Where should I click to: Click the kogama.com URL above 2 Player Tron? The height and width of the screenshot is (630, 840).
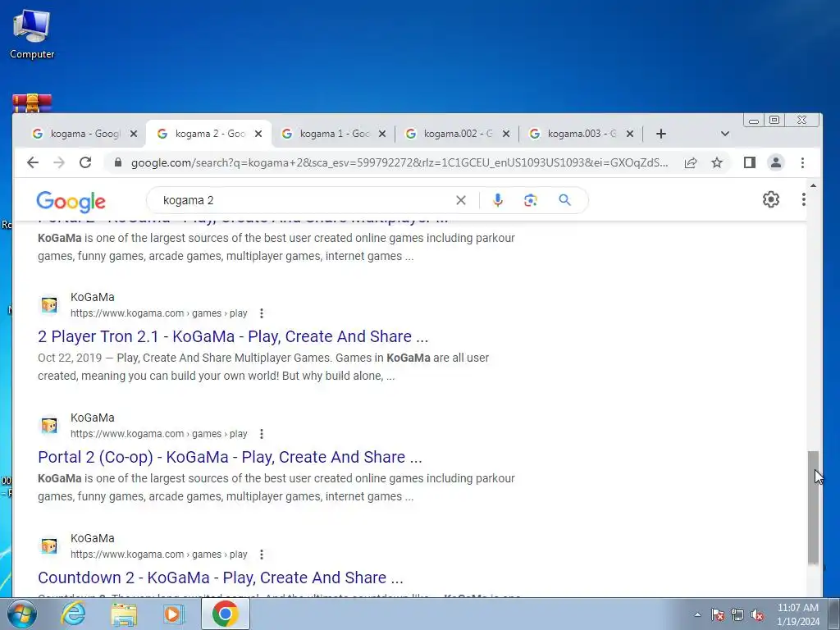tap(158, 313)
